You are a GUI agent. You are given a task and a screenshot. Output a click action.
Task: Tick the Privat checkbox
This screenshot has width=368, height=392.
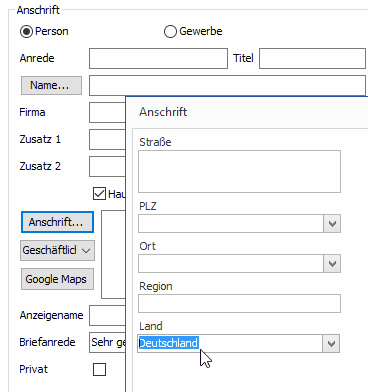99,369
